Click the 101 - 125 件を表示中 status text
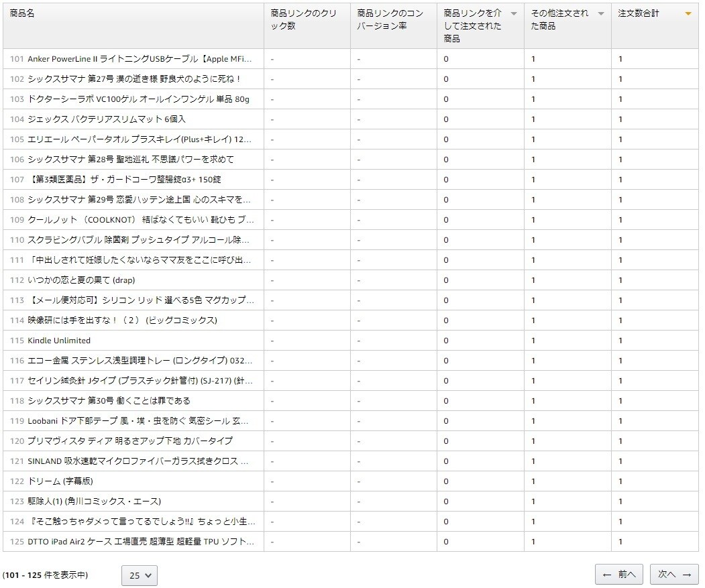 pos(45,575)
